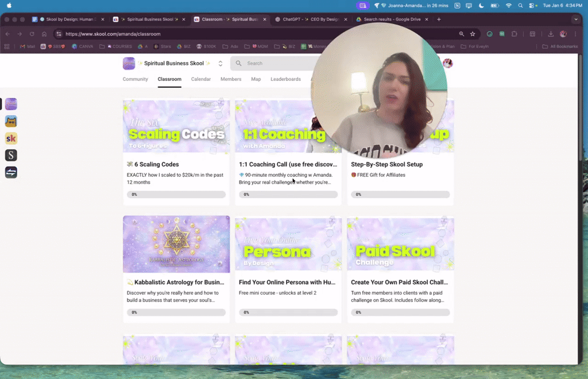588x379 pixels.
Task: Open the Chrome profile avatar
Action: [x=563, y=34]
